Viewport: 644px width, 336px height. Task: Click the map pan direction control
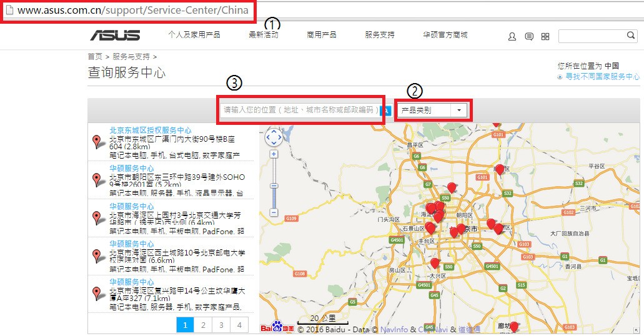274,137
